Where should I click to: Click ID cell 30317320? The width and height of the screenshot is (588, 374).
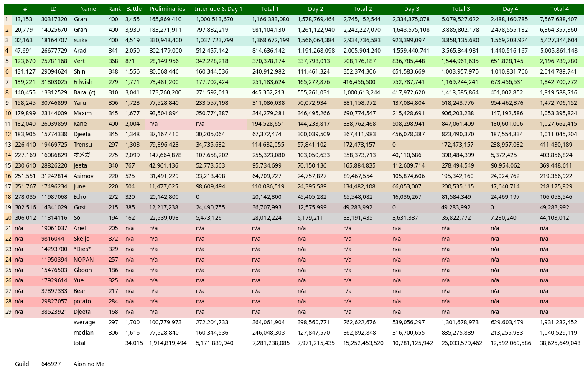pyautogui.click(x=54, y=19)
